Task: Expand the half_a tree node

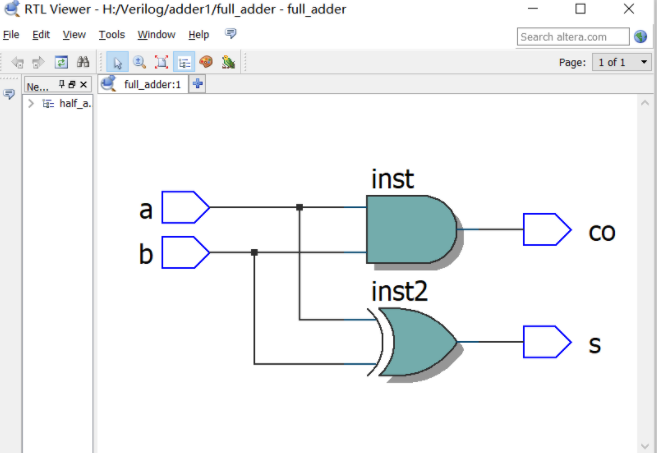Action: pos(31,104)
